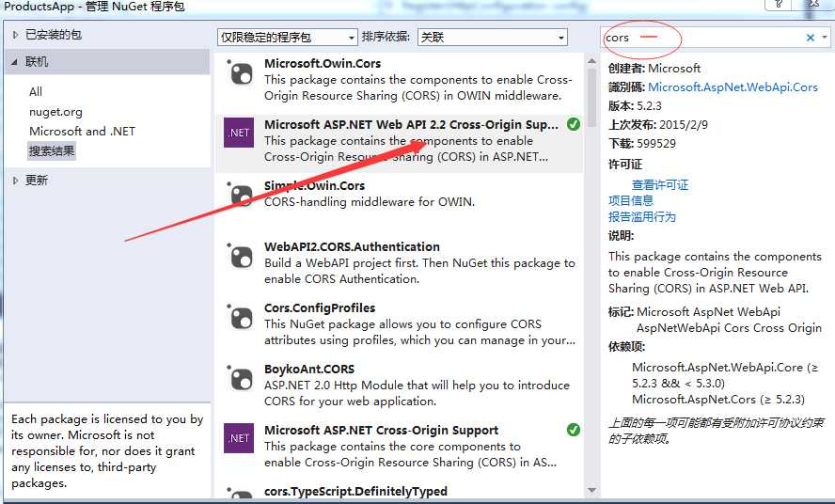Select the Microsoft and .NET source
Image resolution: width=835 pixels, height=504 pixels.
(82, 131)
